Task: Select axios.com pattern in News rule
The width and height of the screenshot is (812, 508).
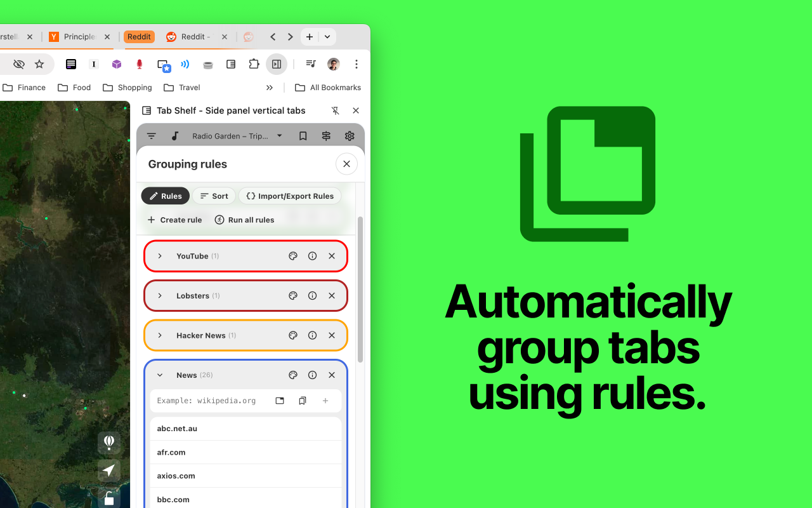Action: (246, 476)
